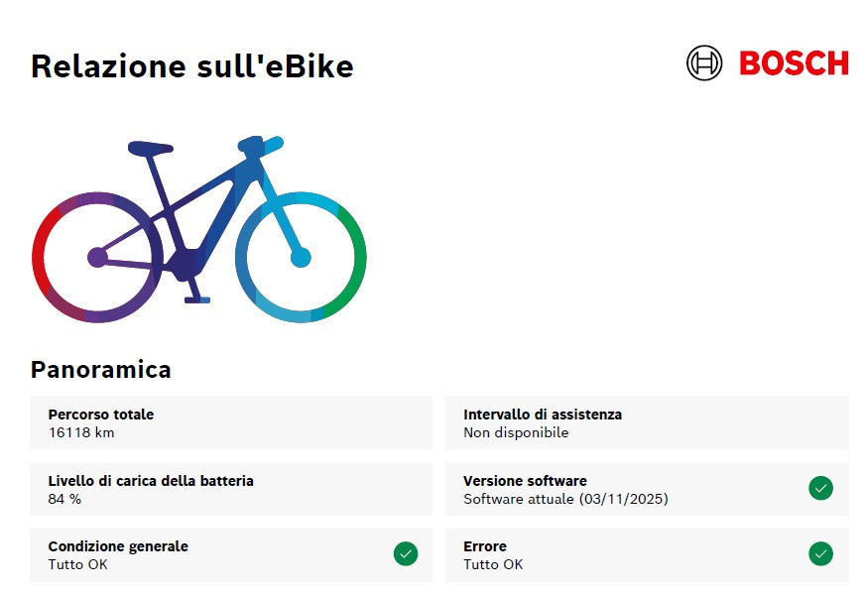Click the Relazione sull'eBike page title
868x594 pixels.
[x=192, y=66]
